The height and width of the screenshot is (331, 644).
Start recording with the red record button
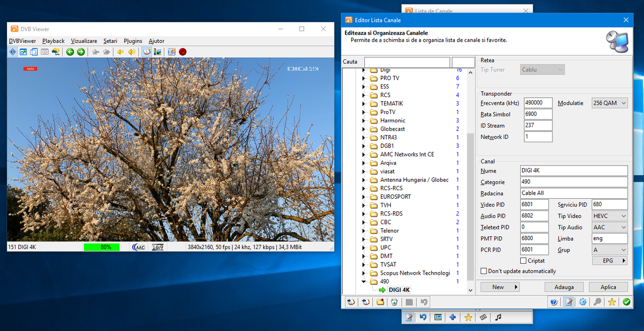(183, 52)
